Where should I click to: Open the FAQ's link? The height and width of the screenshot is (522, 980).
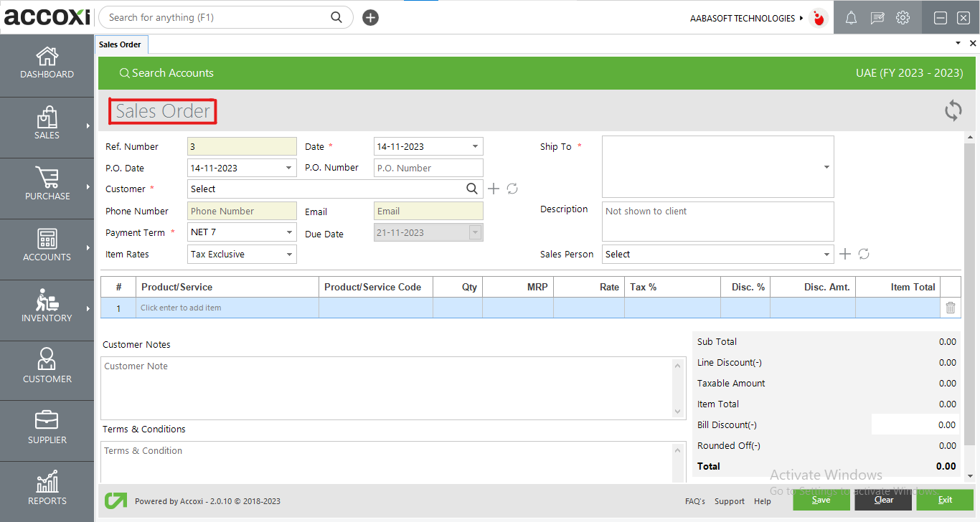694,501
